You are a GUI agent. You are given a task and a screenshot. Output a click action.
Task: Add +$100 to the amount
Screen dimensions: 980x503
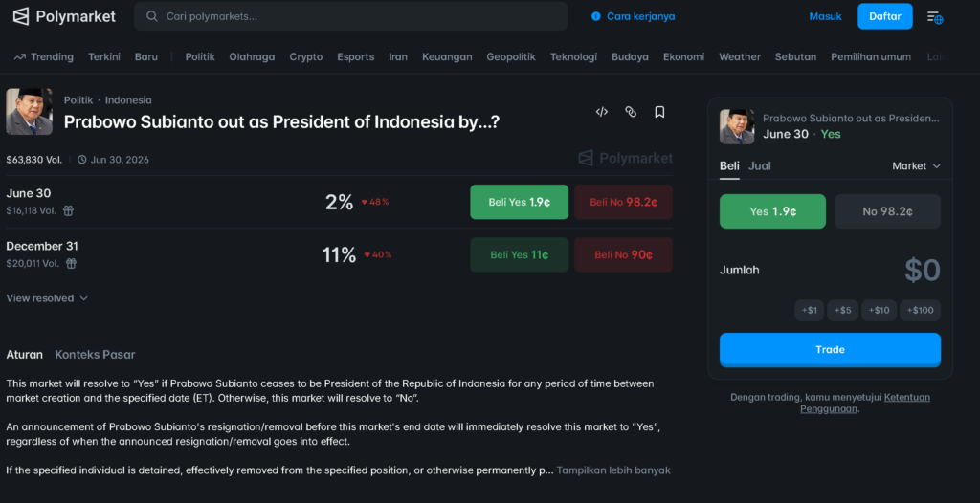[920, 311]
